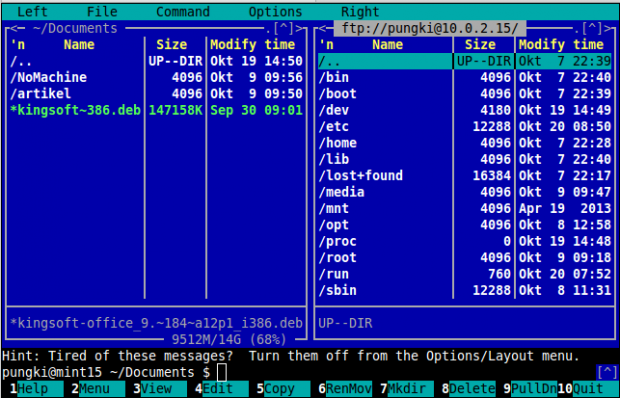620x398 pixels.
Task: Select the /lib directory
Action: (465, 159)
